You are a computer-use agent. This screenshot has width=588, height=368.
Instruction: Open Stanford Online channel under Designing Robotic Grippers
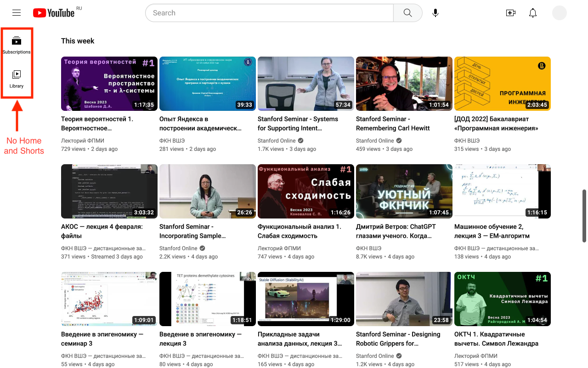coord(375,356)
